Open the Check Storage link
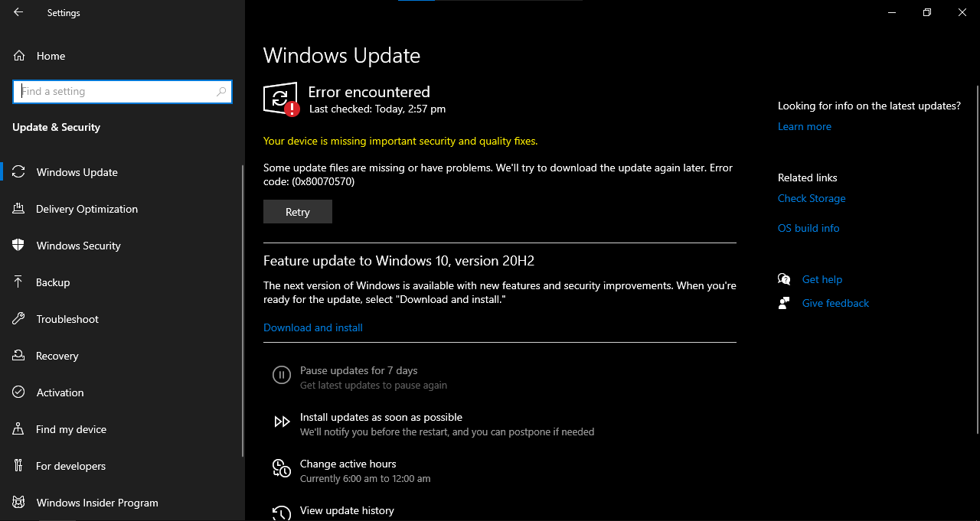This screenshot has width=980, height=521. (x=812, y=198)
